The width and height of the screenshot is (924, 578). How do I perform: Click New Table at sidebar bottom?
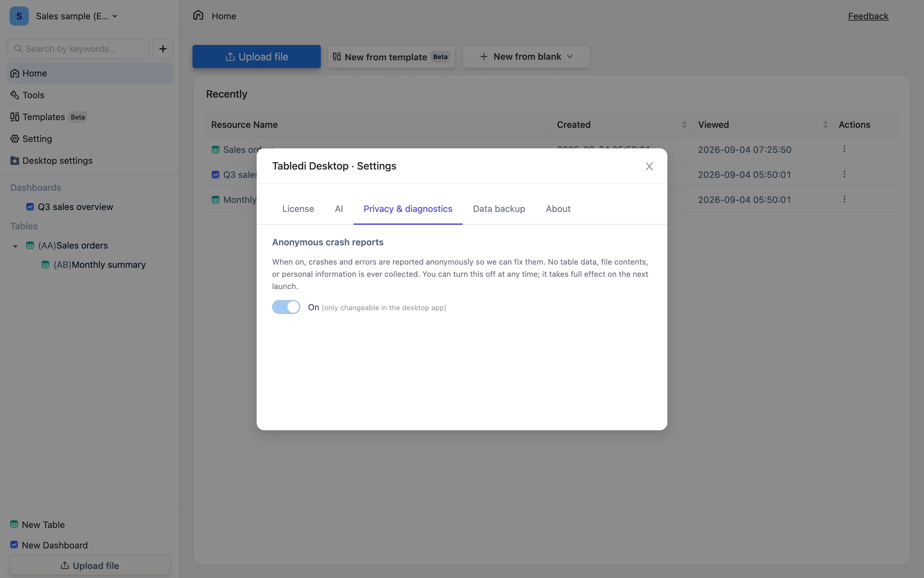point(38,524)
